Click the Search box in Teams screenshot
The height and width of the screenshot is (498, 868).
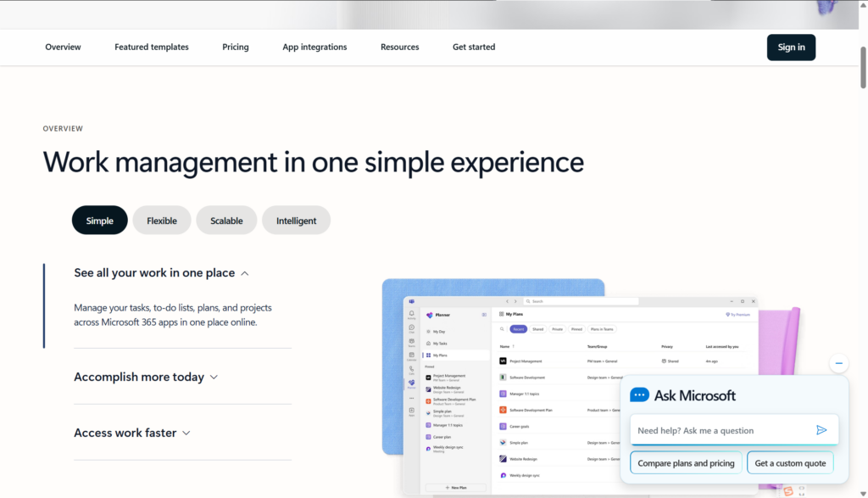click(x=581, y=301)
